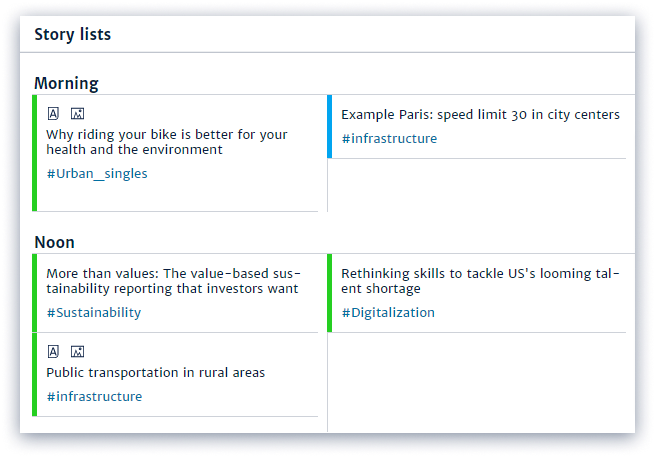655x457 pixels.
Task: Click the text icon on Public transportation story
Action: click(x=54, y=351)
